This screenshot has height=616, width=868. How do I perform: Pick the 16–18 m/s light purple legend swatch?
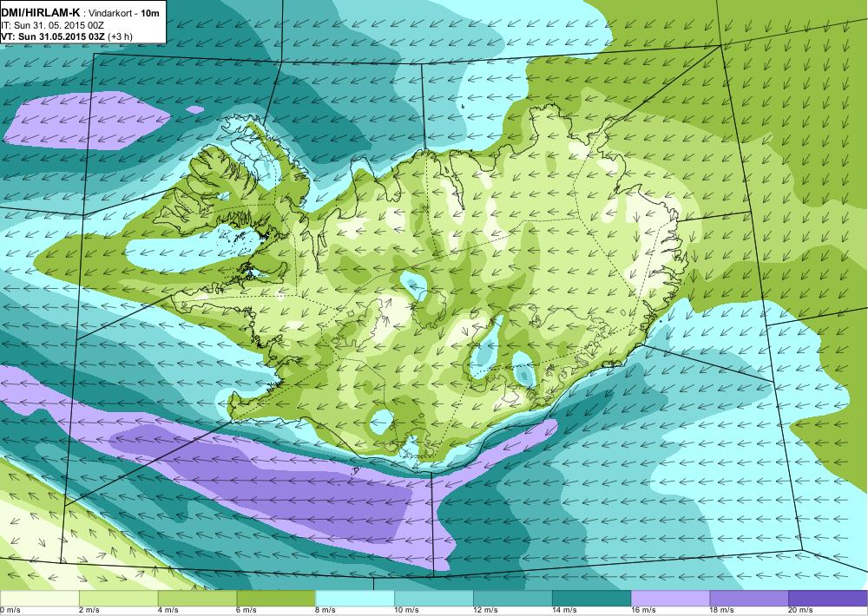click(x=670, y=598)
